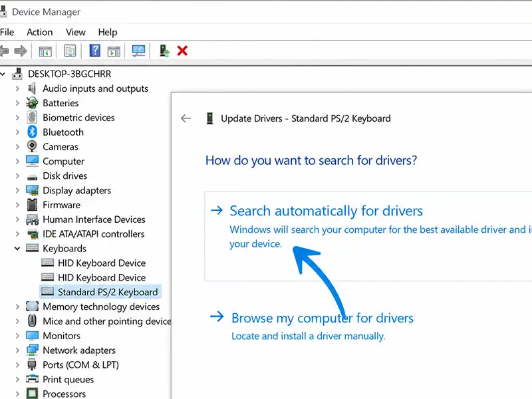
Task: Expand the Firmware category chevron
Action: click(x=17, y=205)
